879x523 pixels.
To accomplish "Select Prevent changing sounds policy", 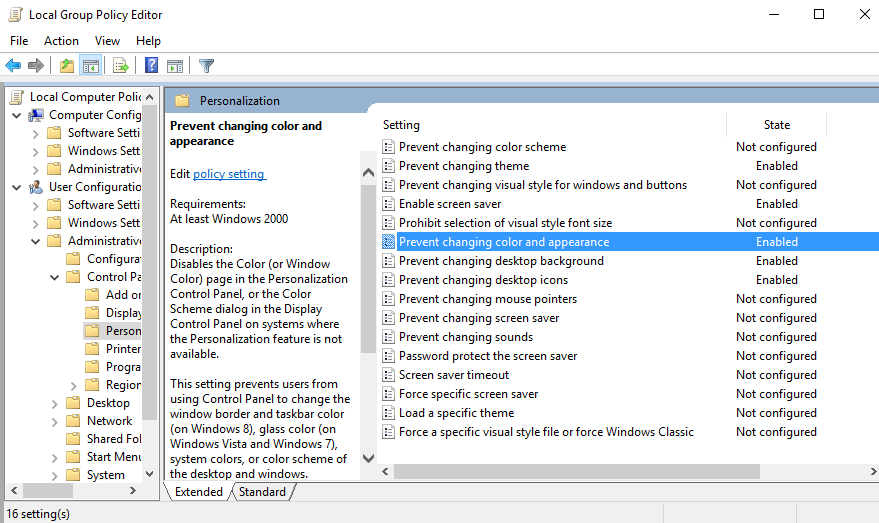I will pos(466,337).
